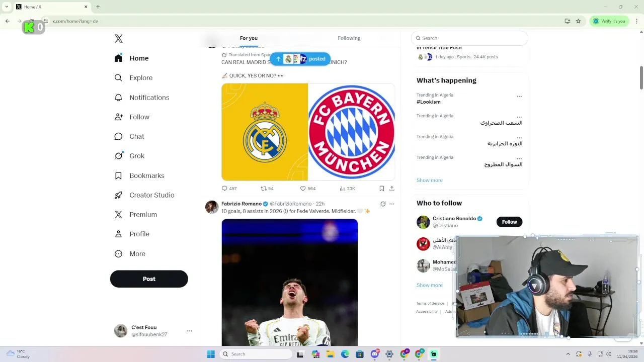
Task: Open Fabrizio Romano's profile avatar
Action: tap(212, 207)
